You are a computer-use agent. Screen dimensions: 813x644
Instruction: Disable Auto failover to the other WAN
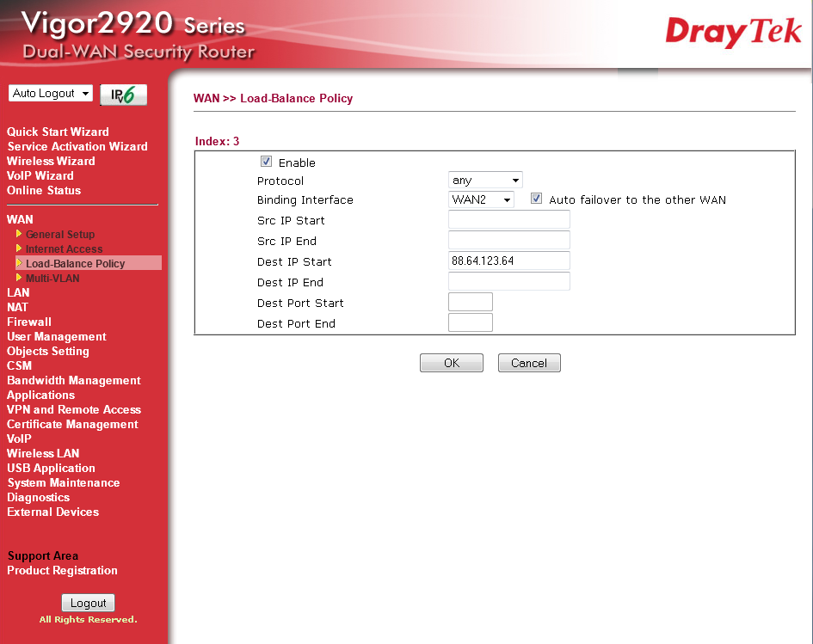[x=536, y=198]
